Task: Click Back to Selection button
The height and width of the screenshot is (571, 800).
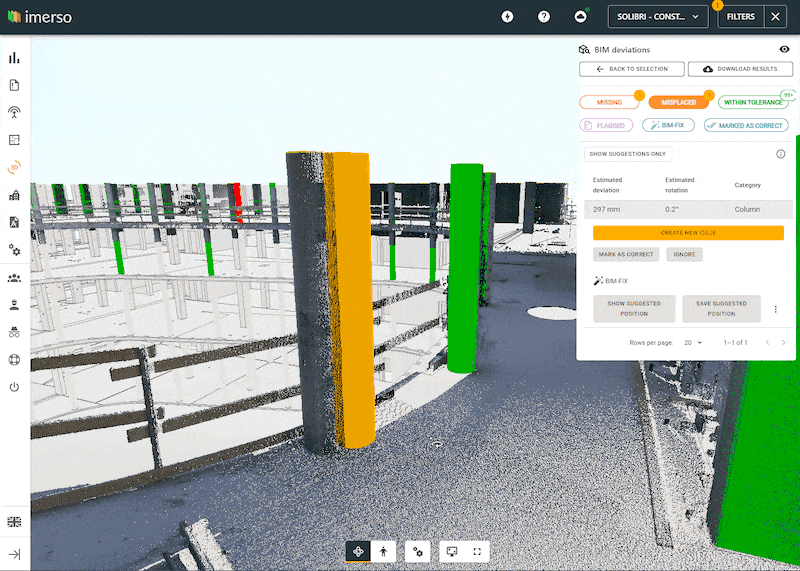Action: (x=631, y=69)
